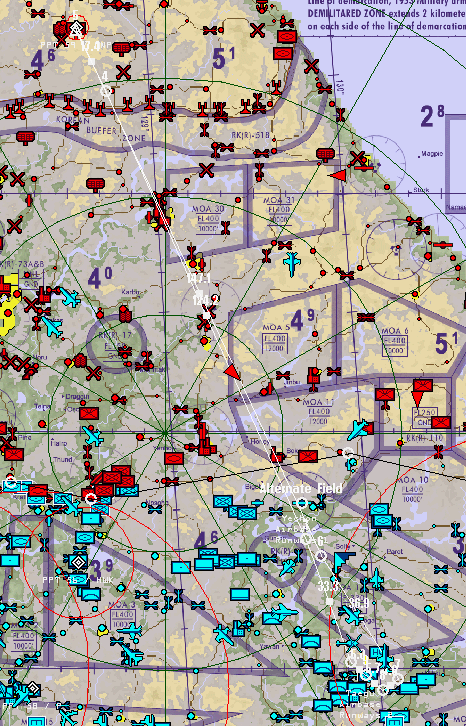Select the Magpie point label offshore
This screenshot has height=726, width=466.
432,153
